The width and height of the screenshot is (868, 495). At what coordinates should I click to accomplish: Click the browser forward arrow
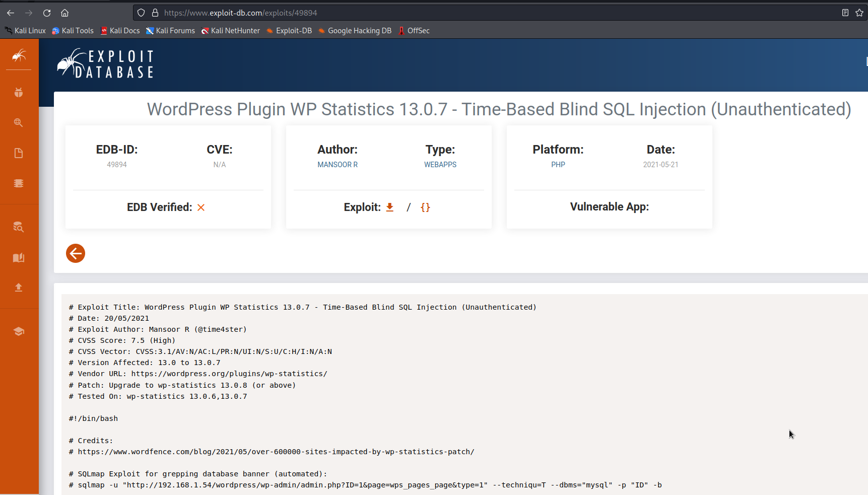click(x=29, y=13)
